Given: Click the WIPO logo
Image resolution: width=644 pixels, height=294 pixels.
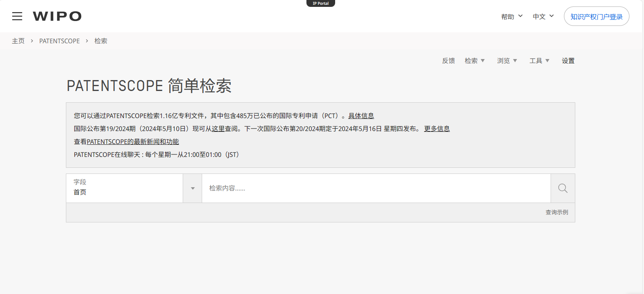Looking at the screenshot, I should pos(57,16).
